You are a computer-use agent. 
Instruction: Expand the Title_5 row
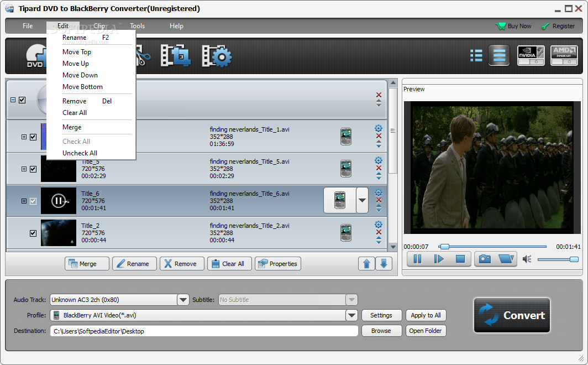[24, 169]
